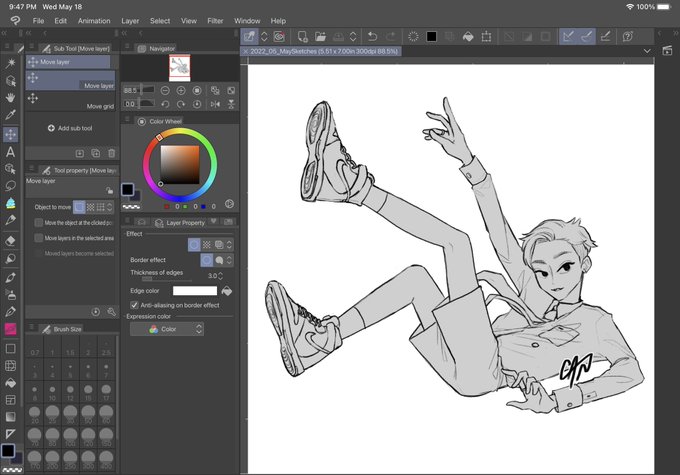Open sub tool detail wrench icon
Viewport: 680px width, 475px height.
111,312
